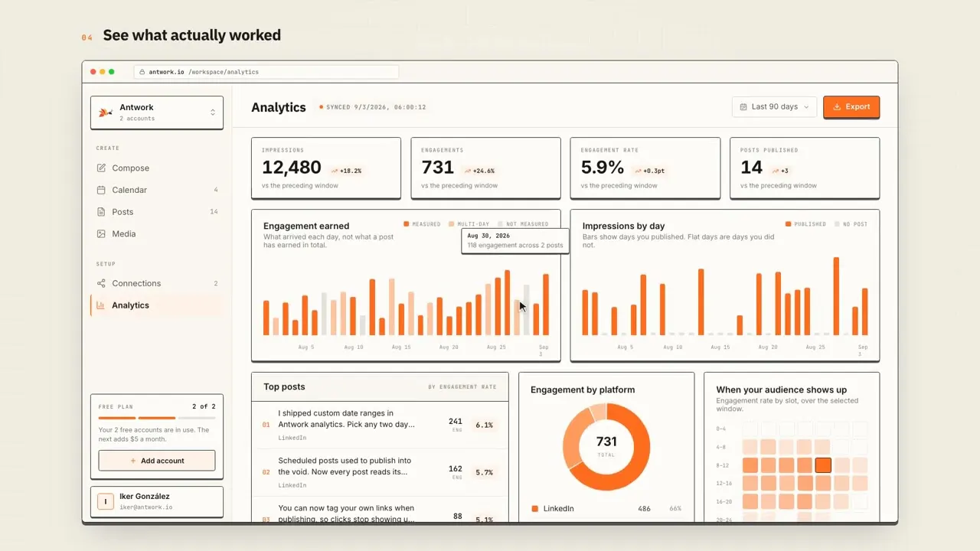Click the "Synced 9/3/2026, 06:00:12" status text
The height and width of the screenshot is (551, 980).
(376, 107)
